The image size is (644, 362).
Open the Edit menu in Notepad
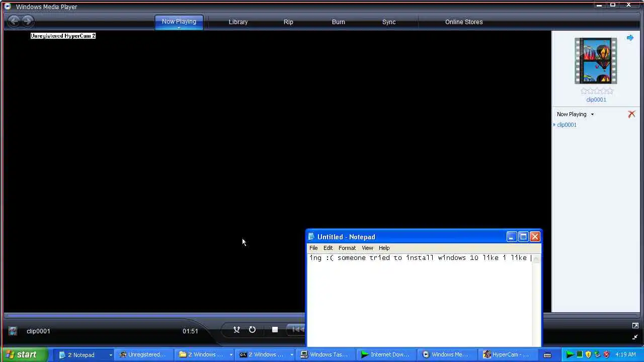[x=328, y=248]
